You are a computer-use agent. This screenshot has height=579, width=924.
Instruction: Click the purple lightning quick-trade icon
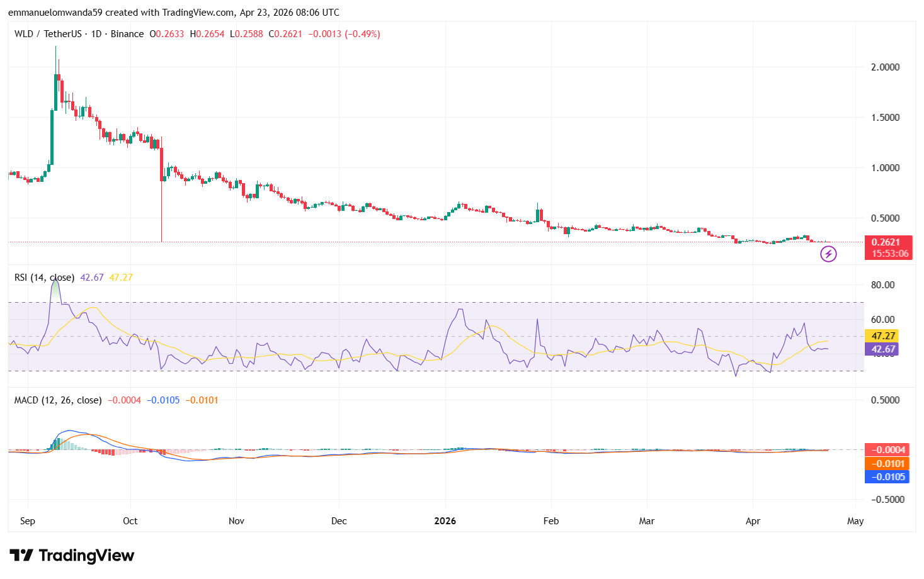(x=830, y=254)
